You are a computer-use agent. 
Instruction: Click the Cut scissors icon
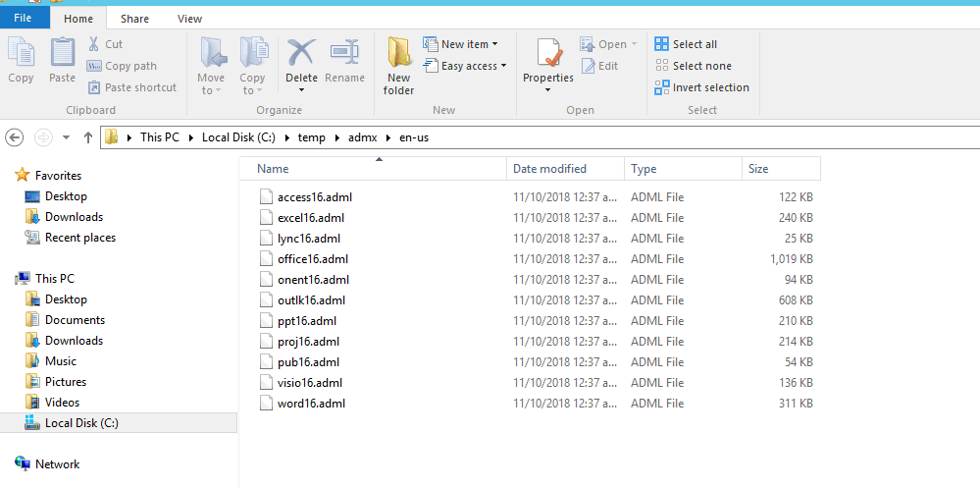pos(94,44)
